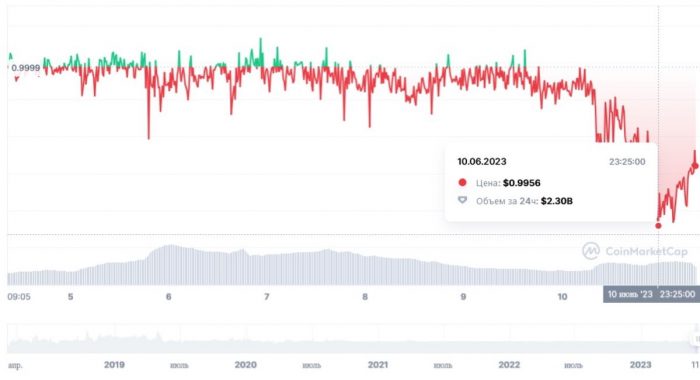700x380 pixels.
Task: Click the 0.9999 price label on the chart axis
Action: click(25, 68)
